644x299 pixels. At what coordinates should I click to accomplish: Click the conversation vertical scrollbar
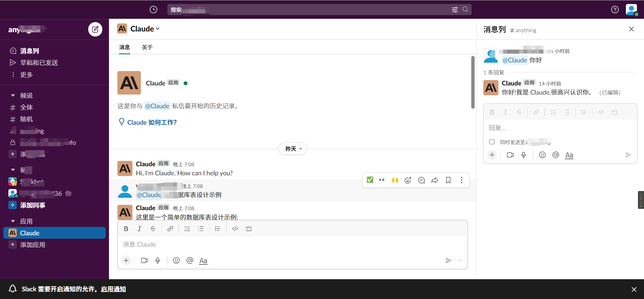473,82
